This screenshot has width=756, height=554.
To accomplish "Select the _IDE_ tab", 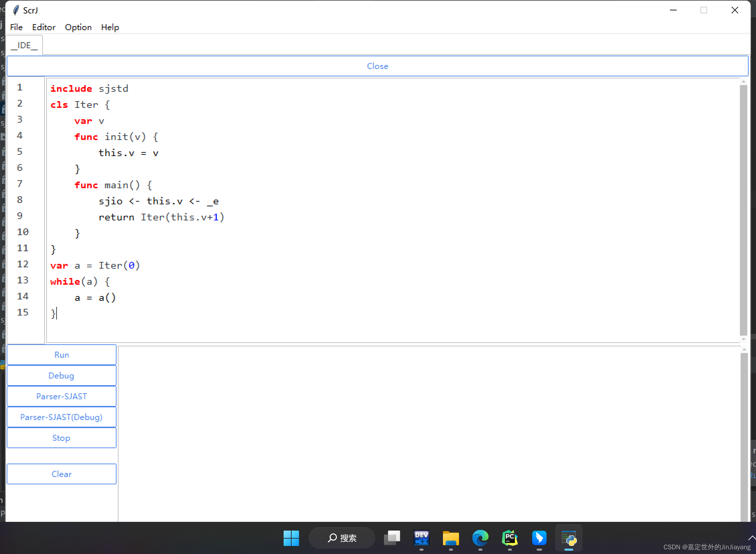I will coord(24,45).
